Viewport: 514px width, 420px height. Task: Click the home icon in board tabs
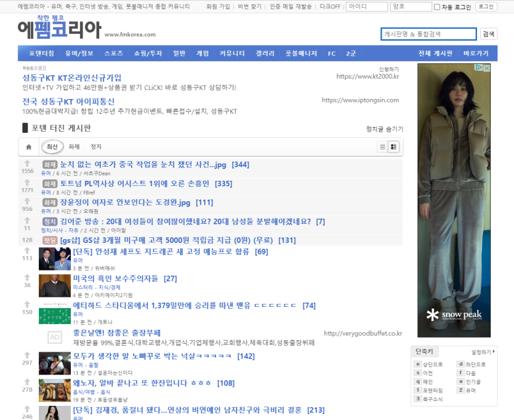[28, 147]
